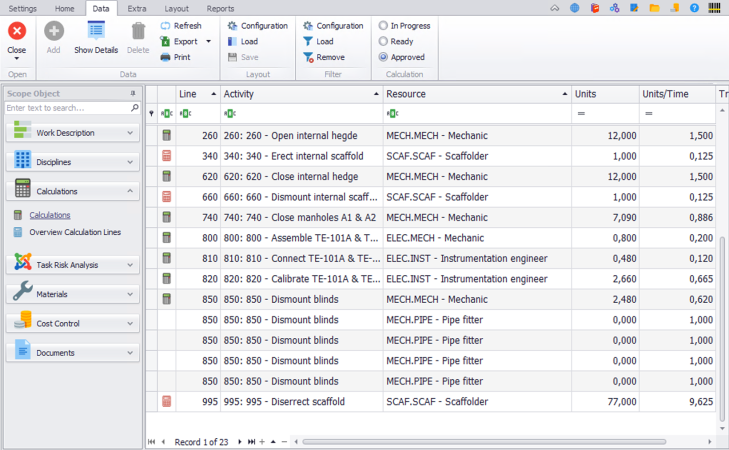Image resolution: width=729 pixels, height=450 pixels.
Task: Click the Filter Remove icon
Action: pos(308,57)
